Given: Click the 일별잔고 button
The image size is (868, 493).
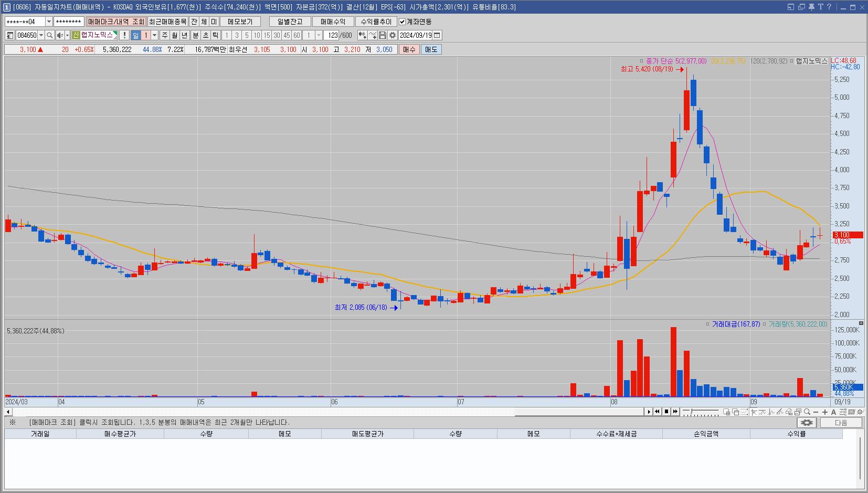Looking at the screenshot, I should pyautogui.click(x=290, y=22).
